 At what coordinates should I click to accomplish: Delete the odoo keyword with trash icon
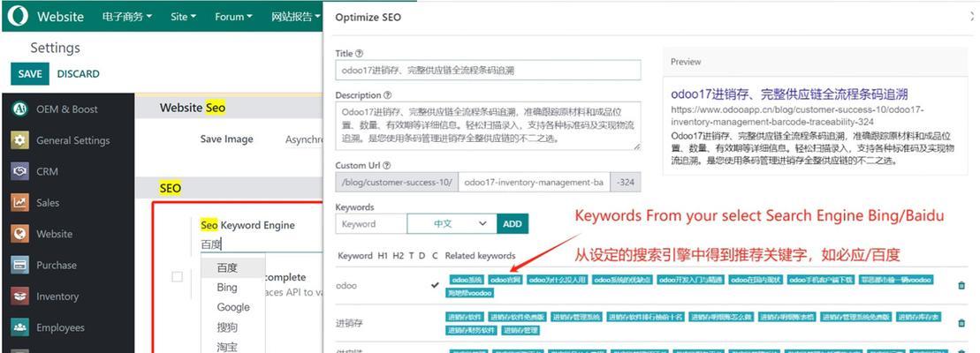961,286
